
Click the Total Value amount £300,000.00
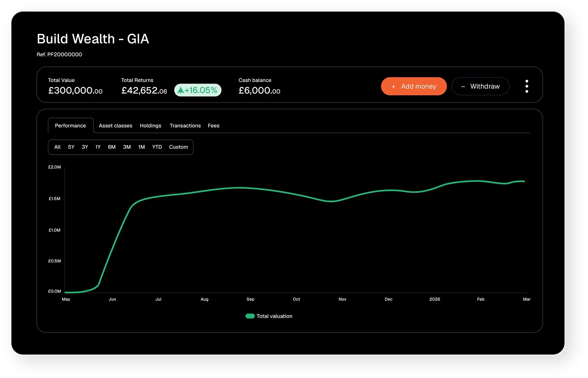point(75,90)
